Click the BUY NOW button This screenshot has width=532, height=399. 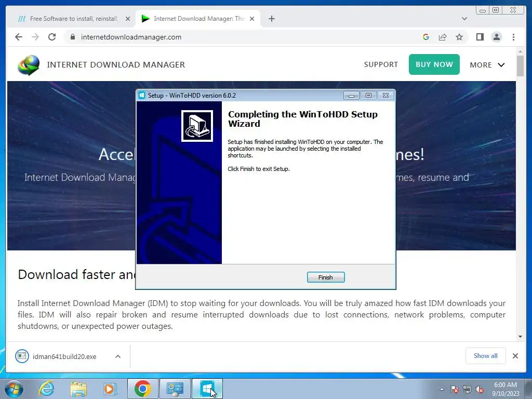434,64
